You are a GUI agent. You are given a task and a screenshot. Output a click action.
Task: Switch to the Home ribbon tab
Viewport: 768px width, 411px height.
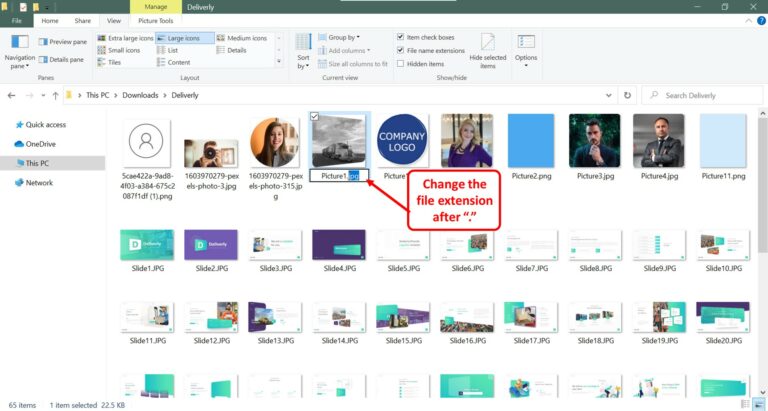50,21
